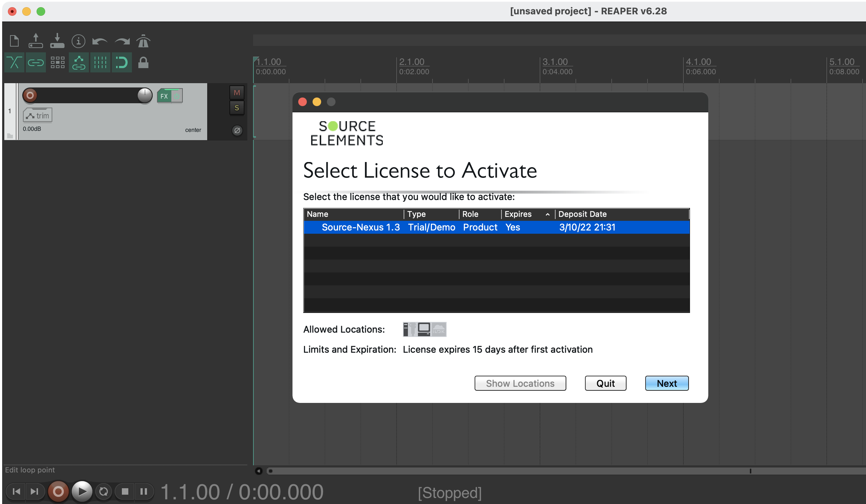Screen dimensions: 866x504
Task: Click the Type column header
Action: 416,214
